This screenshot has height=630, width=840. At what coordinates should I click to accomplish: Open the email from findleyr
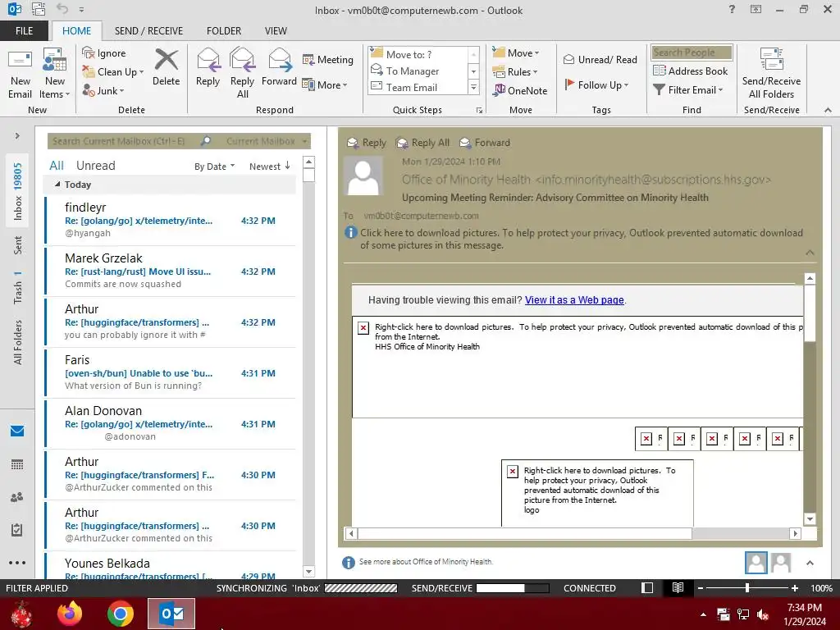pos(171,220)
